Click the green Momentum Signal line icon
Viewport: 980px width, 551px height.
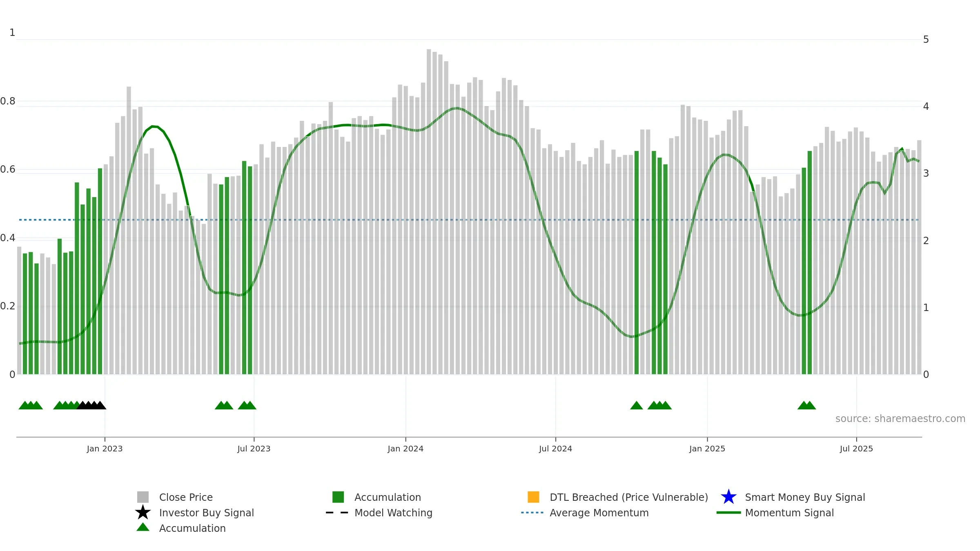pos(728,512)
